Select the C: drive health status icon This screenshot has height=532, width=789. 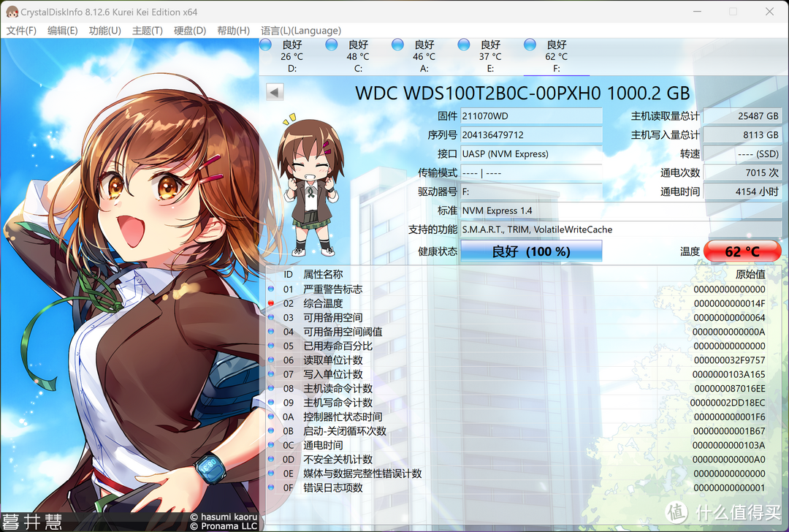pyautogui.click(x=331, y=45)
